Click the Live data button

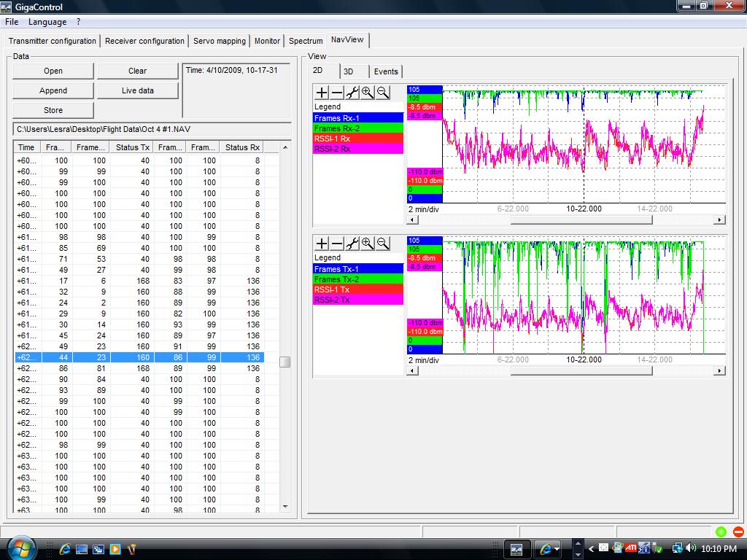(137, 90)
